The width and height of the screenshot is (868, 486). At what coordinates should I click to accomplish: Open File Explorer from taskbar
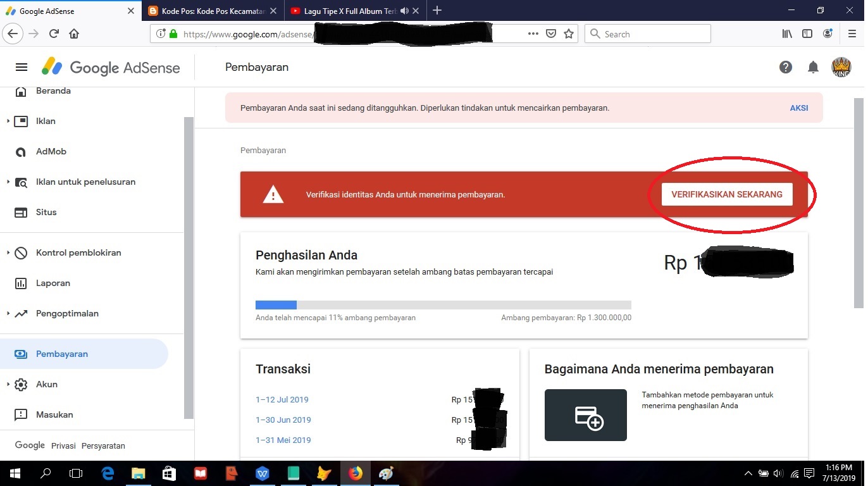[x=138, y=473]
